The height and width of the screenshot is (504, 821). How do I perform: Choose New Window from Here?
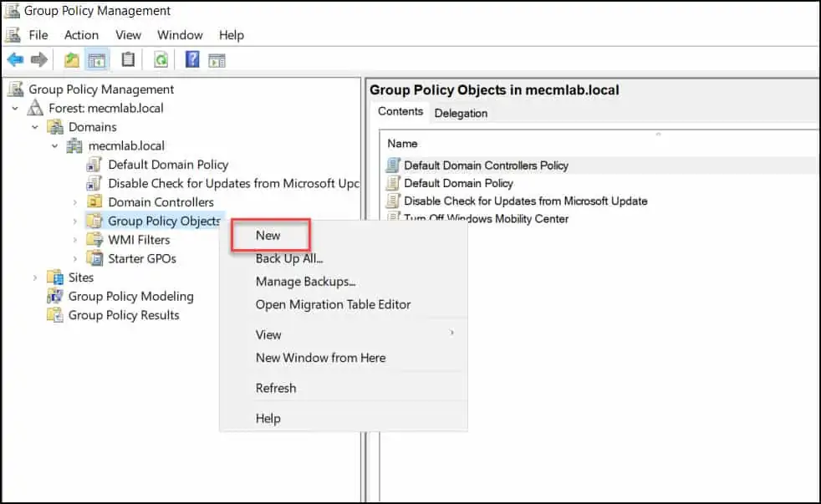[343, 358]
